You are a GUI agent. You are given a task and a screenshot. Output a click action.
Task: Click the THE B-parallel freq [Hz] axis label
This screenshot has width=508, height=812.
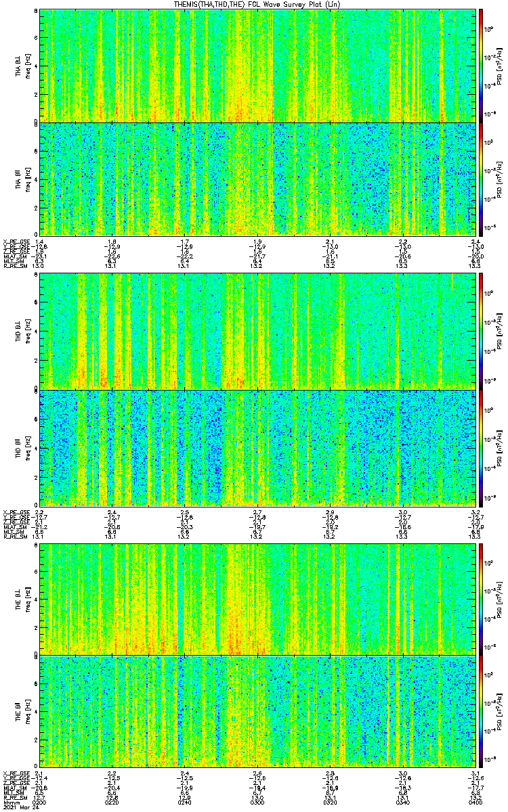(x=28, y=713)
